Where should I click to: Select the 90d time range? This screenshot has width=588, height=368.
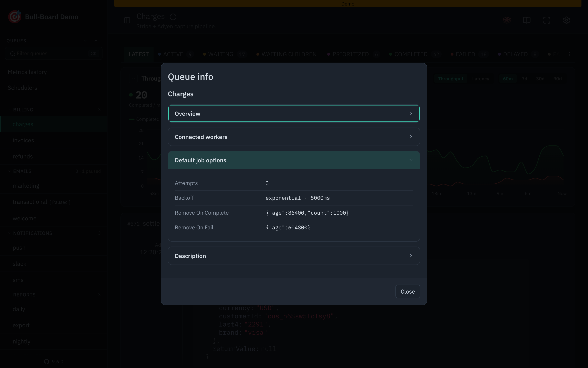pos(557,79)
